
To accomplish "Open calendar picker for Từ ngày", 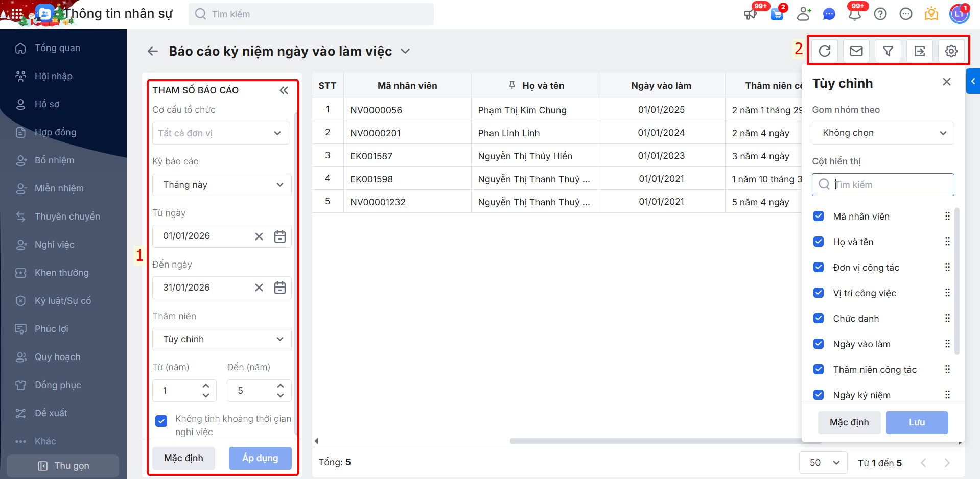I will (x=280, y=236).
